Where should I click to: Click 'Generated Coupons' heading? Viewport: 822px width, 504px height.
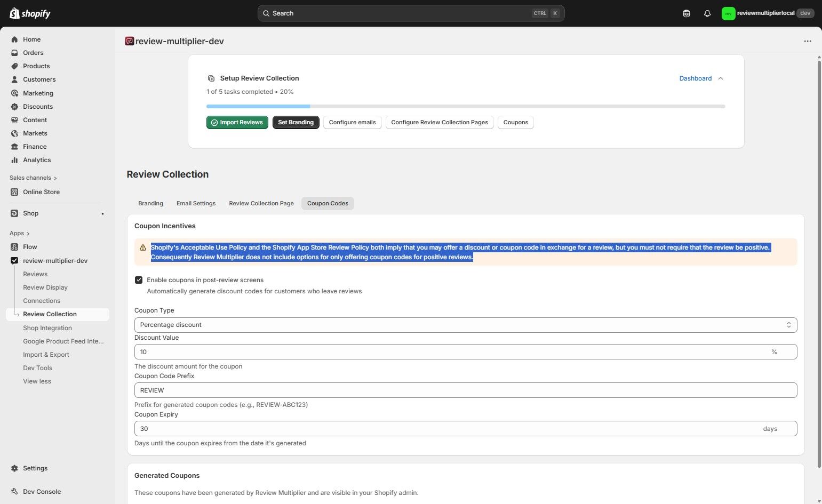(167, 476)
